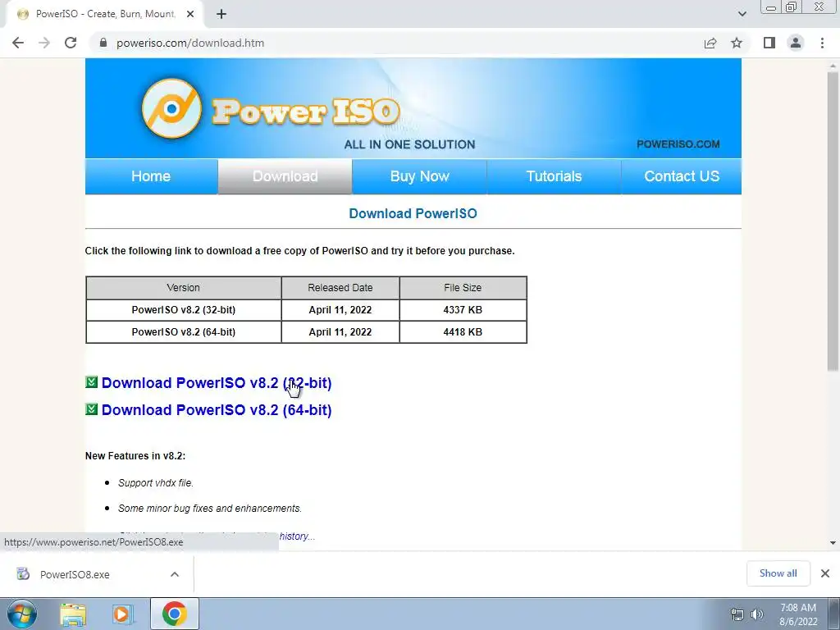840x630 pixels.
Task: Open Windows Explorer from taskbar
Action: pos(73,614)
